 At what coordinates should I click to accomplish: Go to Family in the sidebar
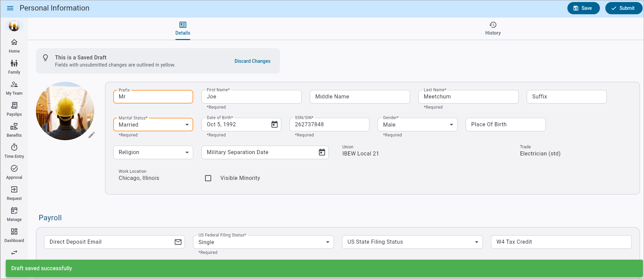[x=14, y=67]
